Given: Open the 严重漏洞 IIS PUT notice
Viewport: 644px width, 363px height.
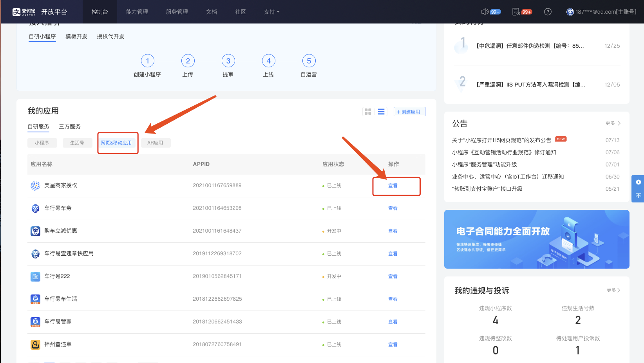Looking at the screenshot, I should (x=530, y=85).
